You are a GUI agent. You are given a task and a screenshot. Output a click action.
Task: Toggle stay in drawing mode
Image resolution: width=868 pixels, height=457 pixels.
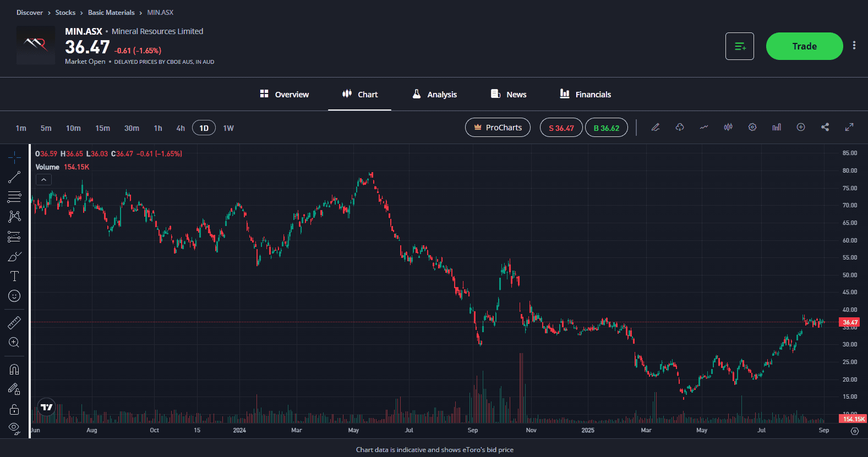click(x=14, y=389)
